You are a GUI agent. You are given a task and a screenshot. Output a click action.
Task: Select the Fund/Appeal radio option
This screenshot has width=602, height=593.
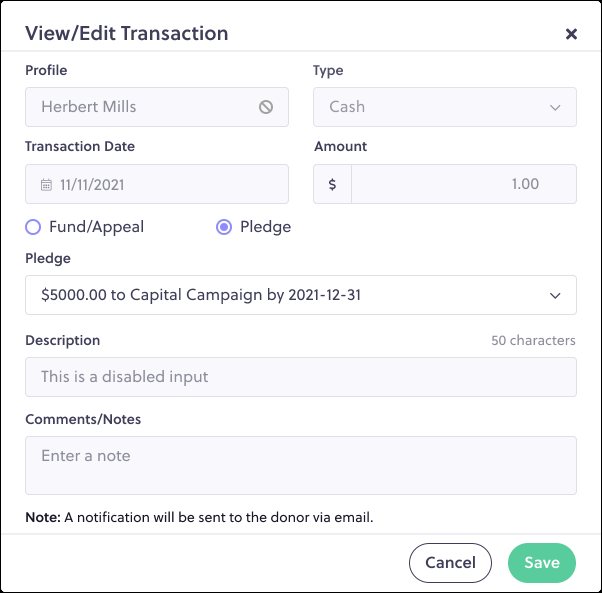click(x=33, y=227)
